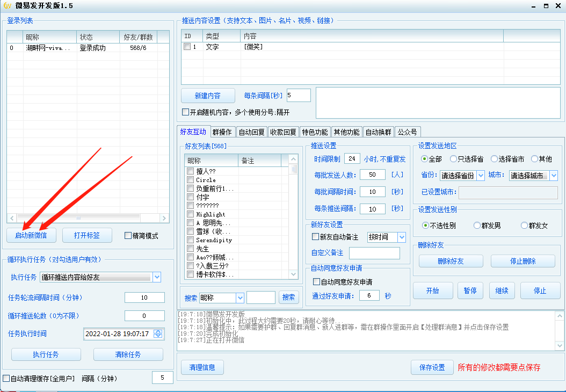Click the 搜索 button
This screenshot has width=566, height=392.
(x=289, y=297)
